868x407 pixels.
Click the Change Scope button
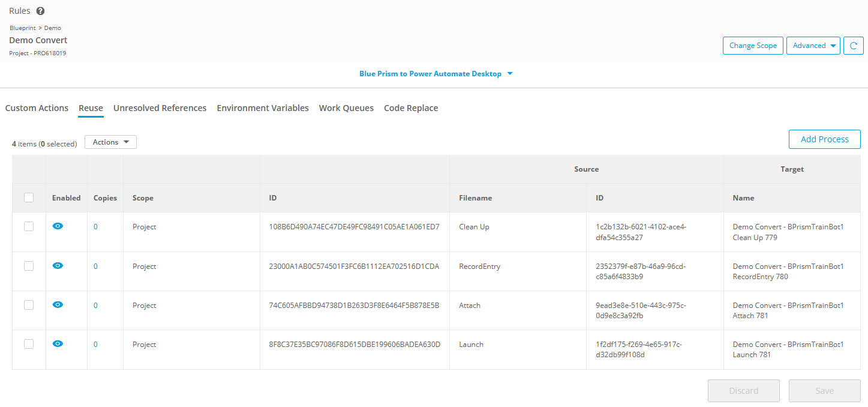pos(753,46)
